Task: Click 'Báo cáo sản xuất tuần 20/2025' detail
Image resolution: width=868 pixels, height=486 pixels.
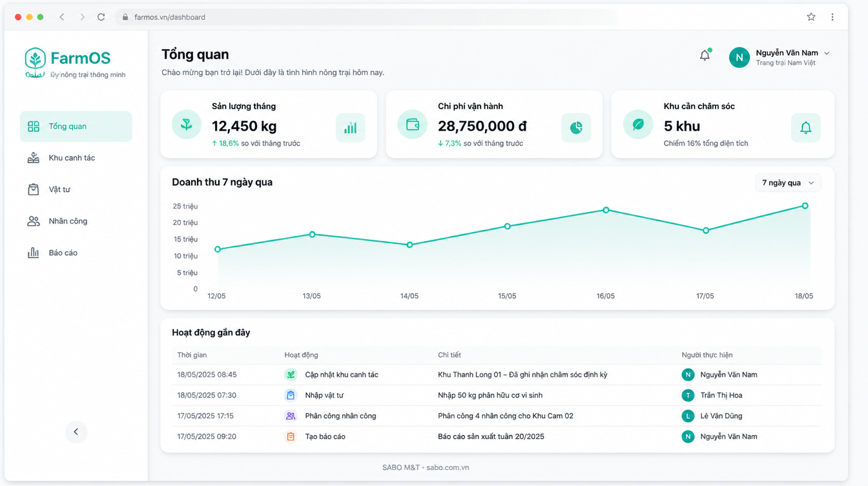Action: pyautogui.click(x=491, y=437)
